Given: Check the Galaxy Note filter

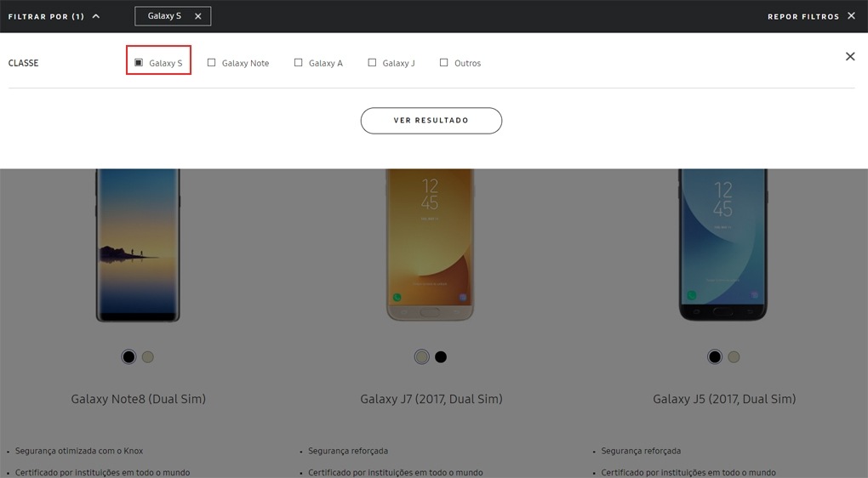Looking at the screenshot, I should (x=211, y=63).
